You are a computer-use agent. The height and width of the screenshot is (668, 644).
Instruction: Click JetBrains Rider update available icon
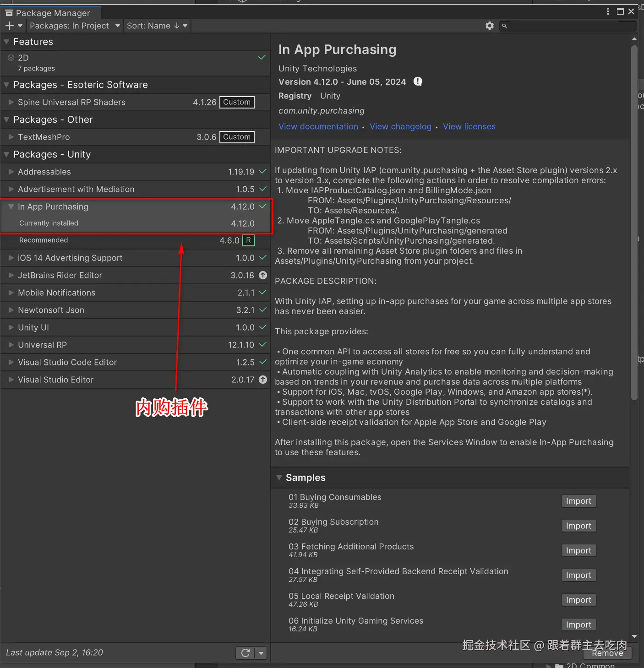pyautogui.click(x=263, y=275)
